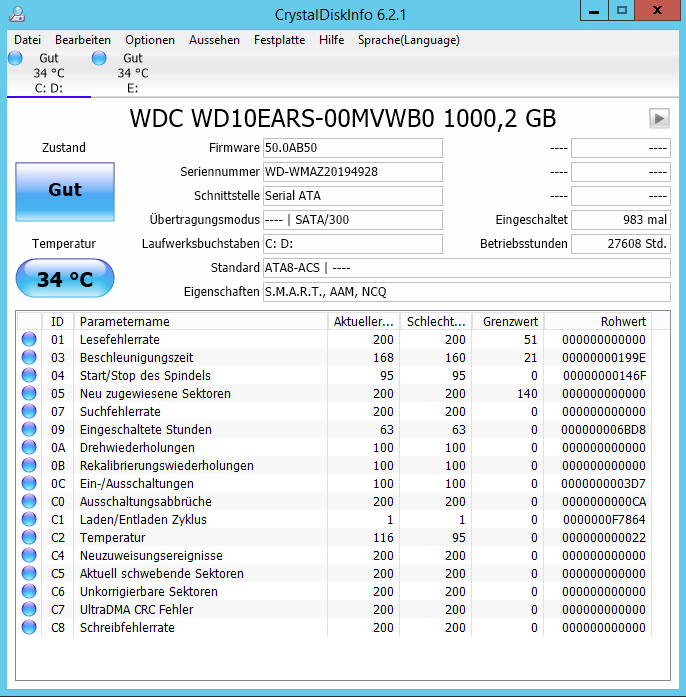Click the Rohwert column header
The width and height of the screenshot is (686, 697).
coord(598,321)
